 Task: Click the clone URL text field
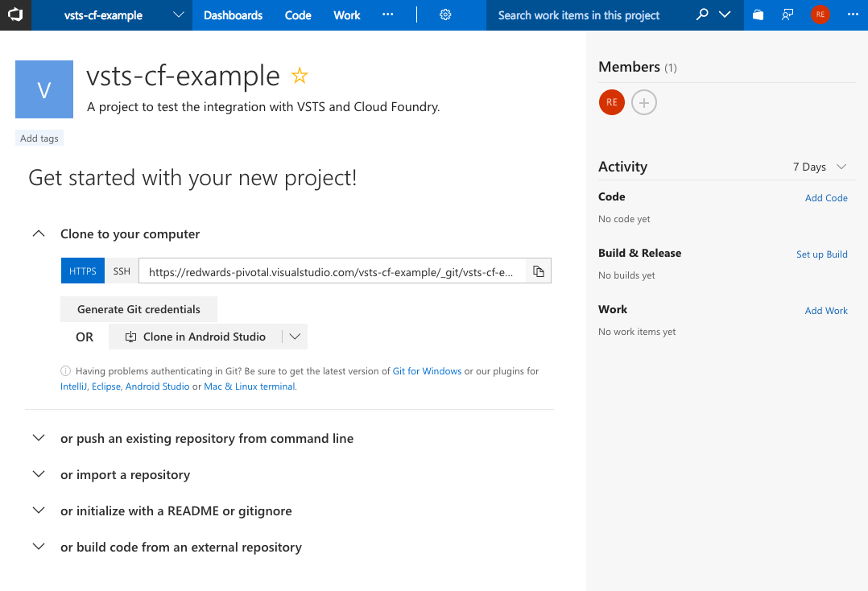pyautogui.click(x=331, y=272)
